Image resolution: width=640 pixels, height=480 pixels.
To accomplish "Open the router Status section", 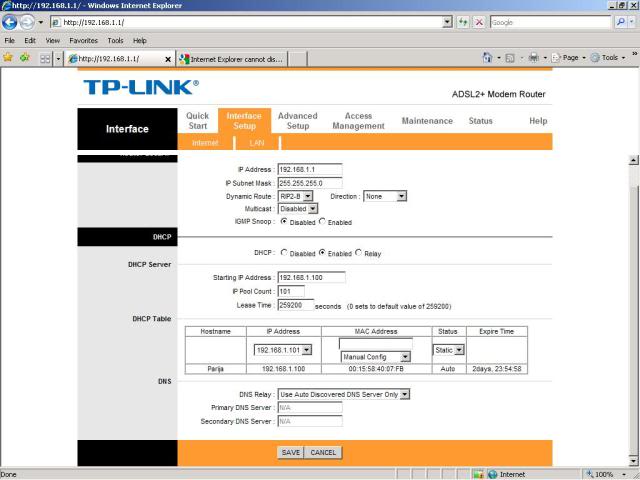I will click(x=480, y=121).
